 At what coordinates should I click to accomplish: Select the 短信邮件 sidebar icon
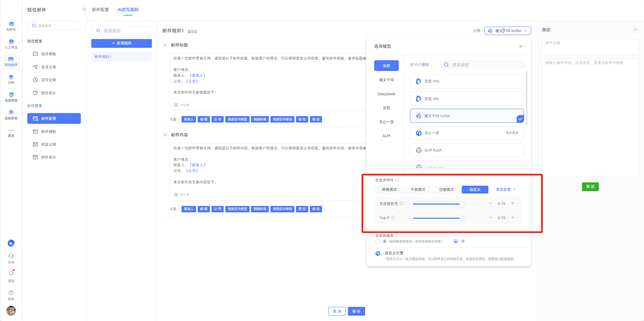click(11, 62)
